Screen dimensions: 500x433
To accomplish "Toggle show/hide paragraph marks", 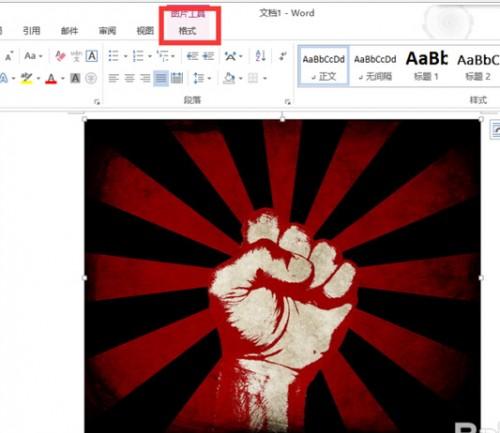I will (283, 56).
